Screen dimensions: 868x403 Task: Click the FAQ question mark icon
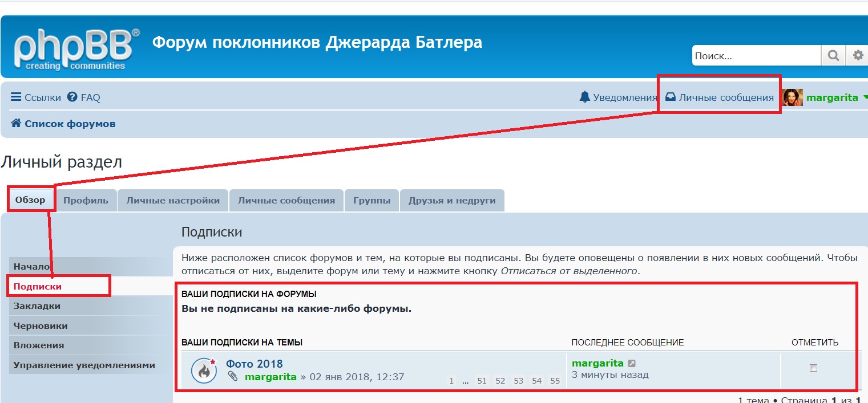point(72,97)
